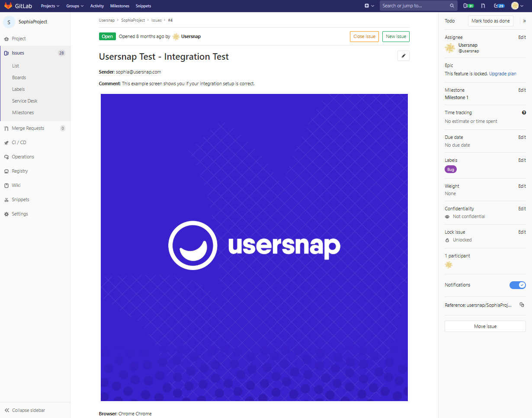Click SophiaProject title in left sidebar
532x418 pixels.
click(x=33, y=22)
